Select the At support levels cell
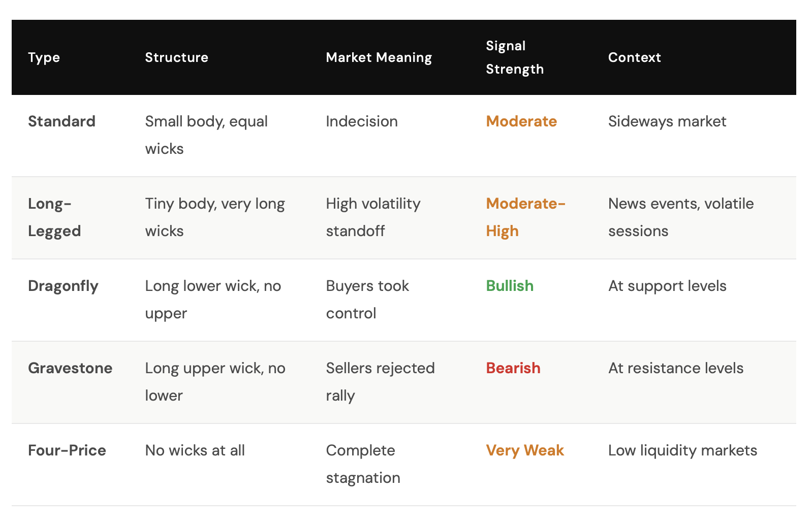The image size is (812, 524). tap(667, 286)
